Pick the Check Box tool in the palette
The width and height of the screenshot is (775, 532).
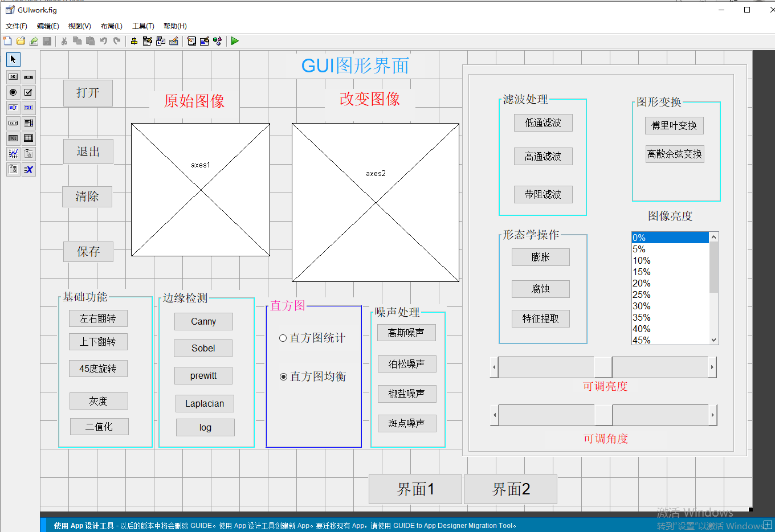pyautogui.click(x=28, y=92)
